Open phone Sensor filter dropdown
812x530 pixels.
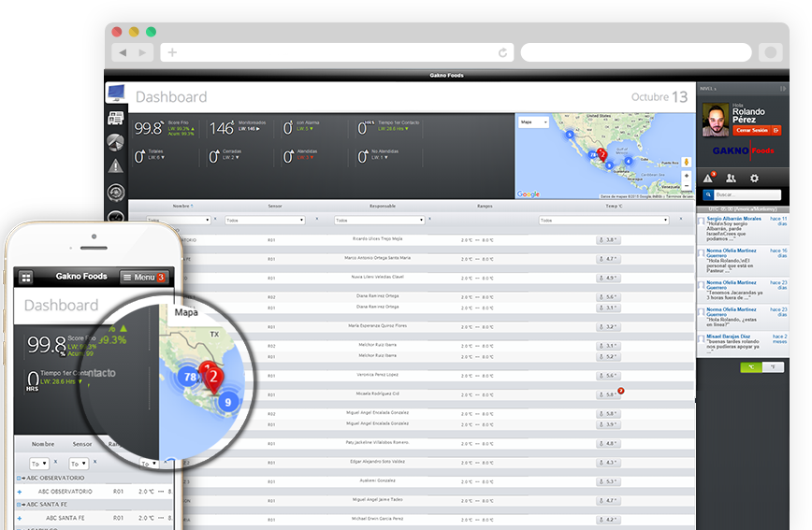[79, 464]
